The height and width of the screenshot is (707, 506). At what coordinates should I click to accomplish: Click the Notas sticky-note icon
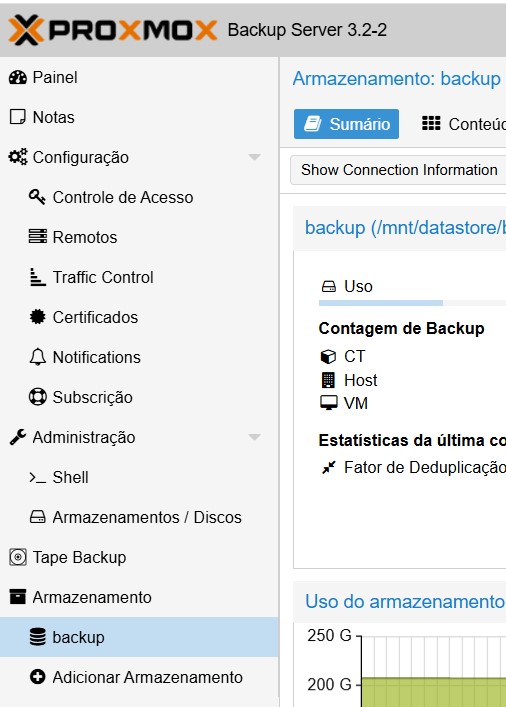18,117
